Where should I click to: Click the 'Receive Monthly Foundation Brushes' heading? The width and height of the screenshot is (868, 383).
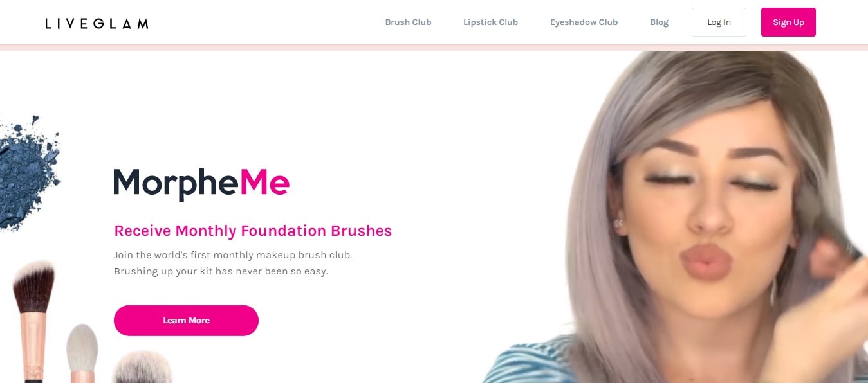point(253,231)
